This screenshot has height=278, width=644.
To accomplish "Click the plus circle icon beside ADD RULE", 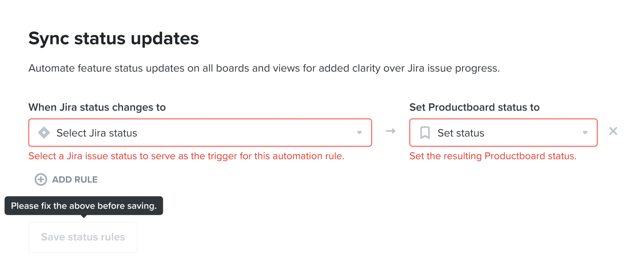I will [41, 179].
